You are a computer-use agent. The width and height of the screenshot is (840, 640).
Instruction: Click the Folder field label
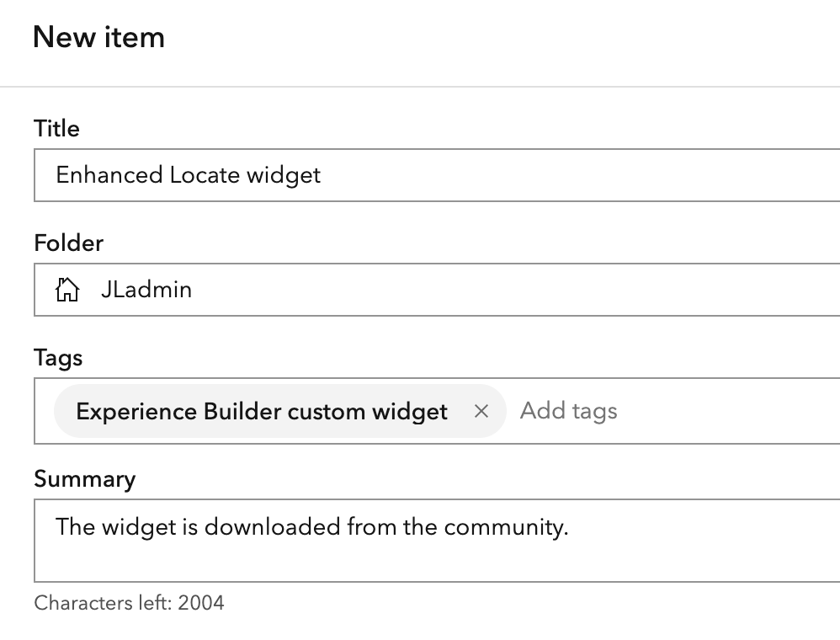pos(68,243)
